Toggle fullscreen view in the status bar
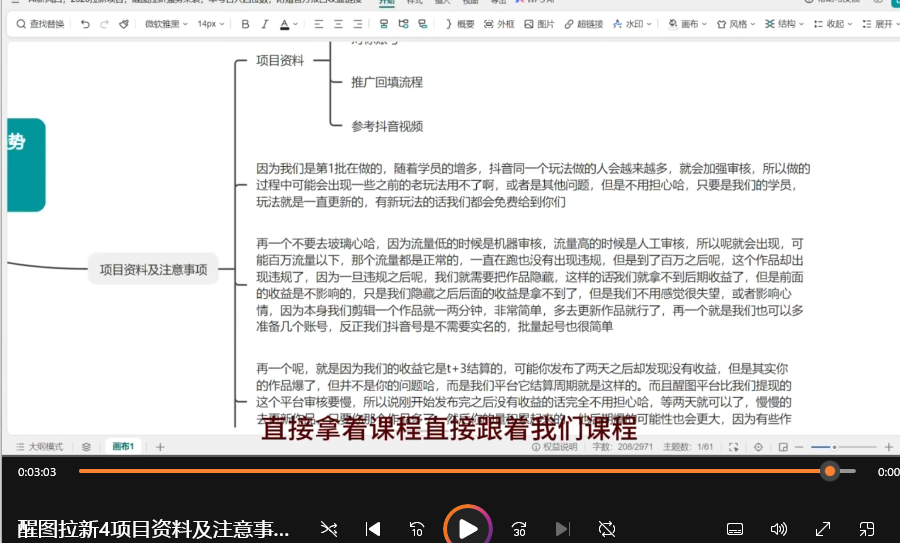The height and width of the screenshot is (543, 900). [x=734, y=447]
